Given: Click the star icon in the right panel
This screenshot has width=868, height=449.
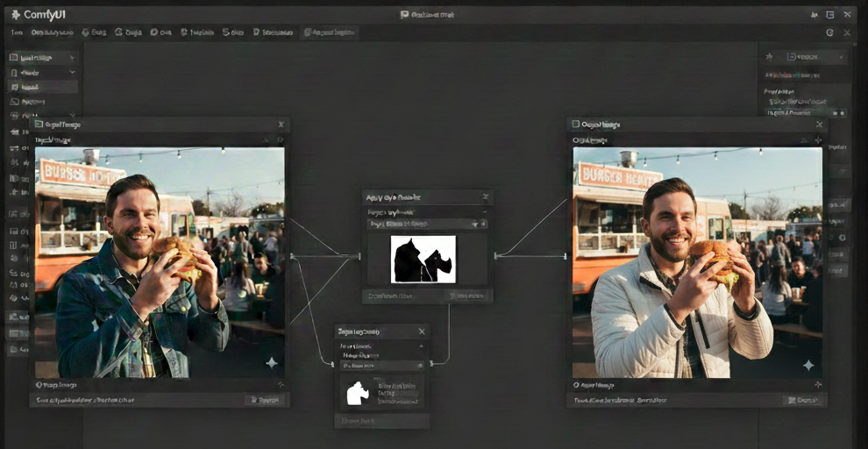Looking at the screenshot, I should tap(770, 57).
